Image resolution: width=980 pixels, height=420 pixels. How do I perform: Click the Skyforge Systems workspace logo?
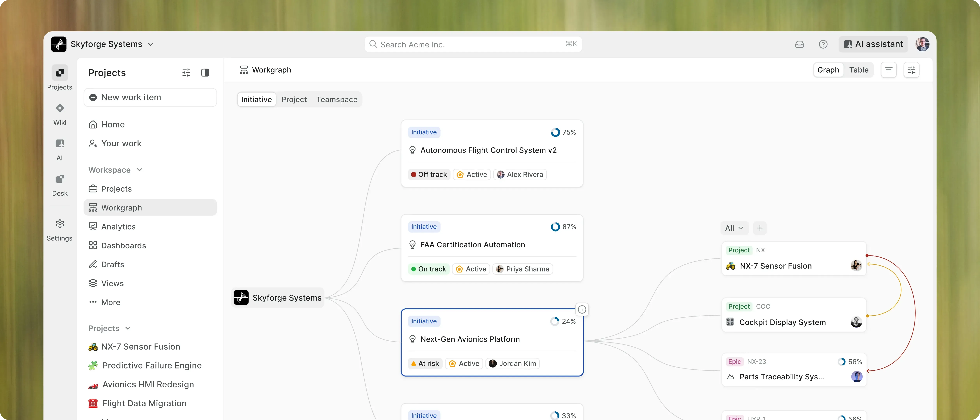click(x=59, y=44)
